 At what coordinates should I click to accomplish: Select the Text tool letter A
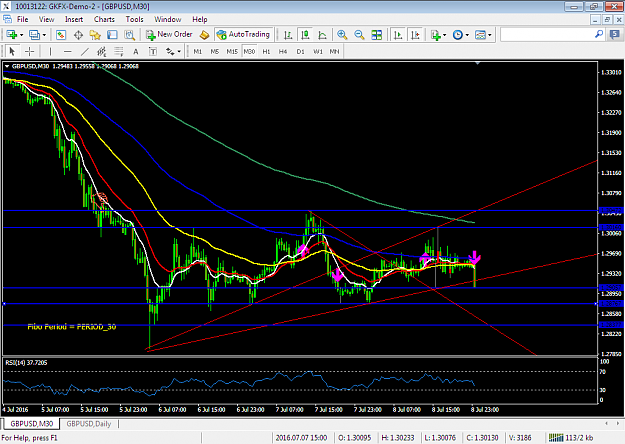coord(136,51)
